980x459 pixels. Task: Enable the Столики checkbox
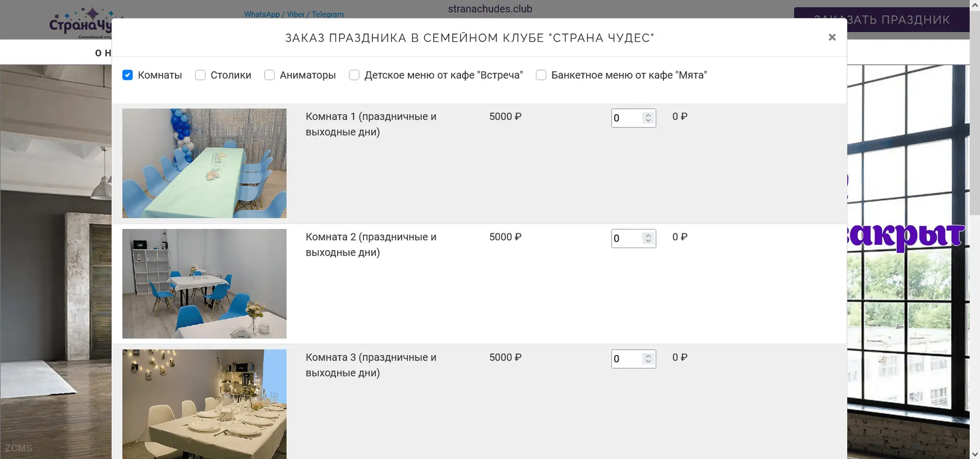pyautogui.click(x=200, y=75)
